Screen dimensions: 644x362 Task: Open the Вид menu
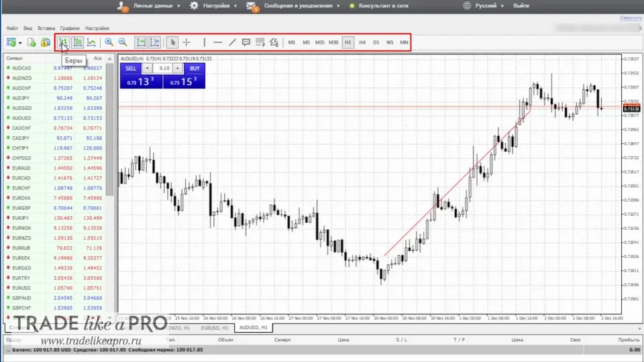click(x=28, y=28)
